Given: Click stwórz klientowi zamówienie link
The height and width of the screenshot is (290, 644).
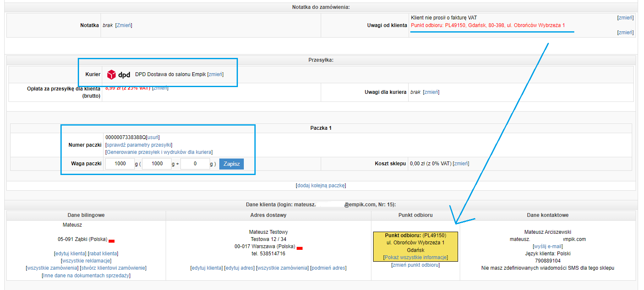Looking at the screenshot, I should [113, 268].
